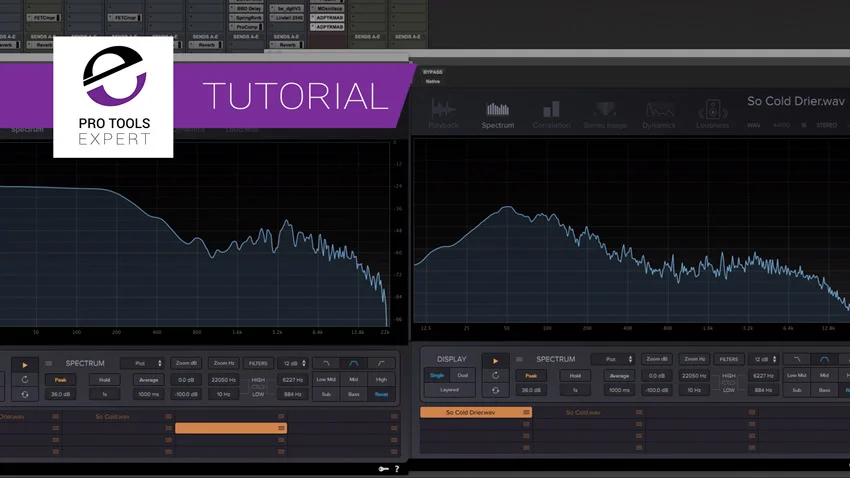850x478 pixels.
Task: Open the Dynamics view in right window
Action: pos(659,114)
